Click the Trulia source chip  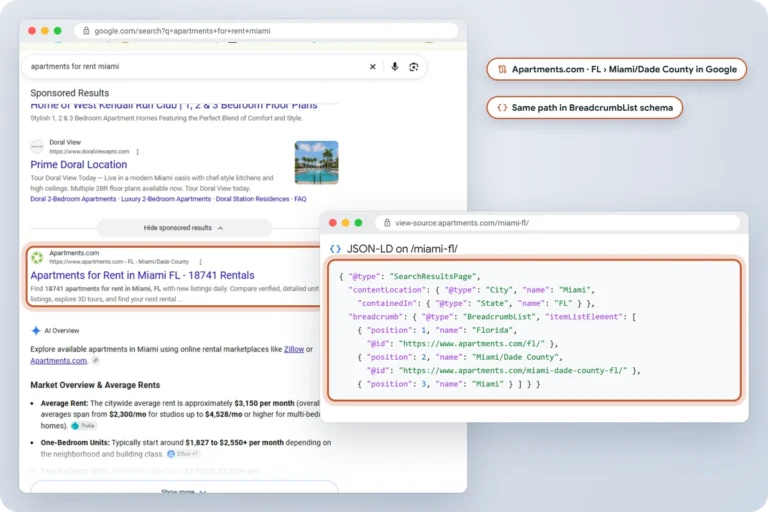point(83,426)
